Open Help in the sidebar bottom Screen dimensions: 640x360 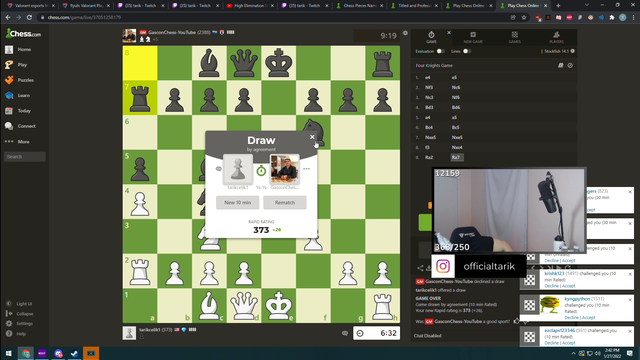point(16,333)
